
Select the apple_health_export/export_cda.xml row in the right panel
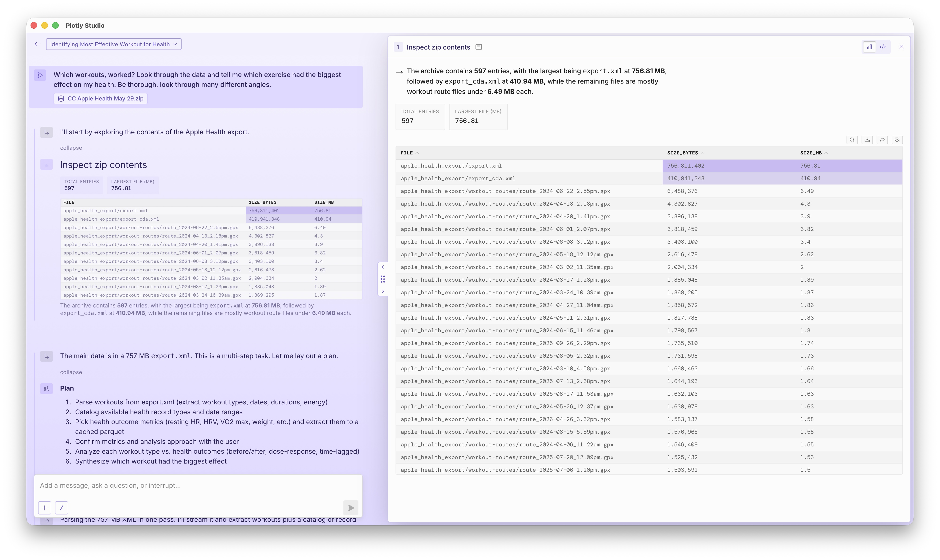click(x=649, y=178)
